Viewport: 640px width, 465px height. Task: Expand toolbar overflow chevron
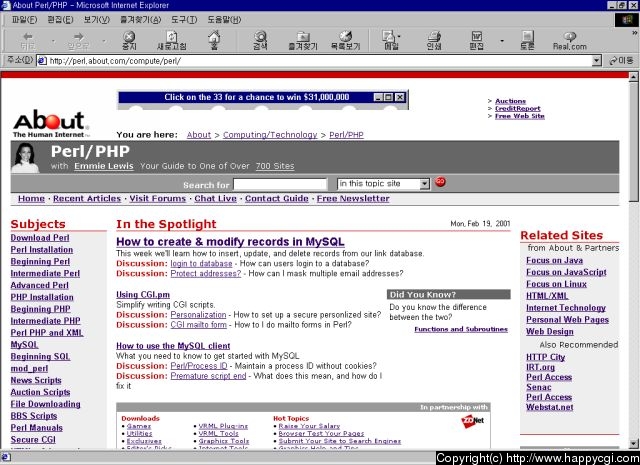635,33
